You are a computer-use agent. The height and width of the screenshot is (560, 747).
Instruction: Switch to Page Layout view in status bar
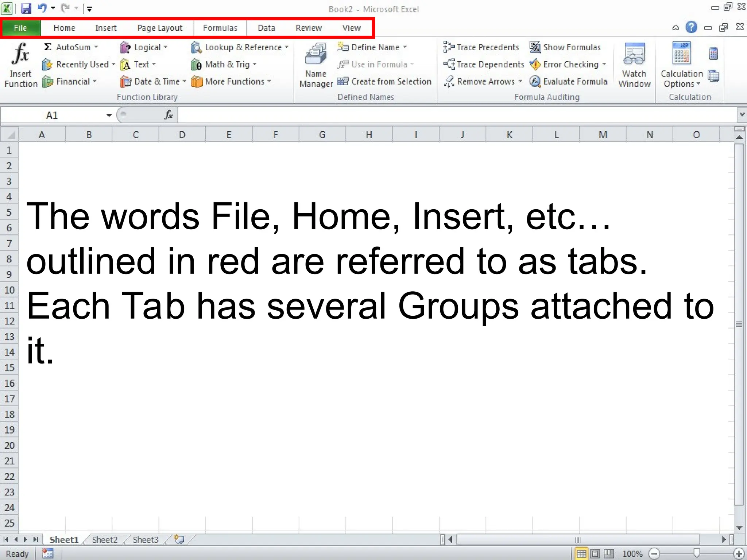pos(595,554)
